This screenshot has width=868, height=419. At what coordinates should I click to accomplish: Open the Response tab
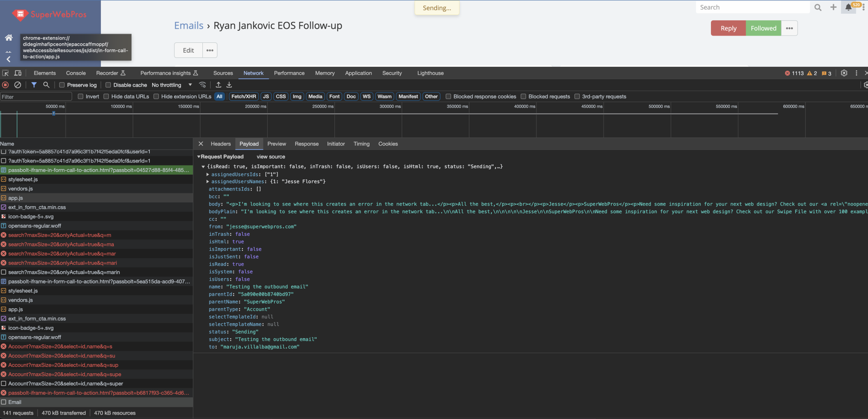[x=306, y=144]
